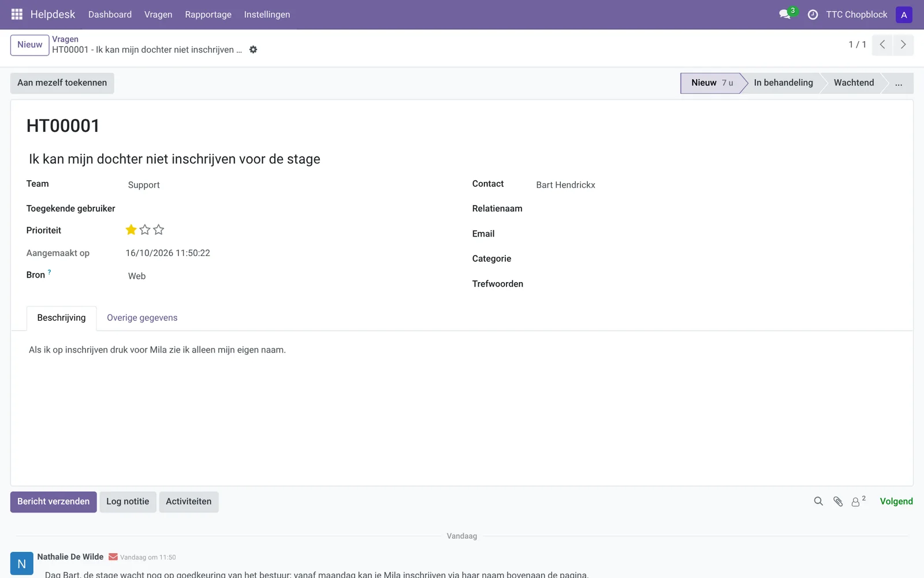Go to the previous record arrow
This screenshot has width=924, height=578.
(x=882, y=45)
